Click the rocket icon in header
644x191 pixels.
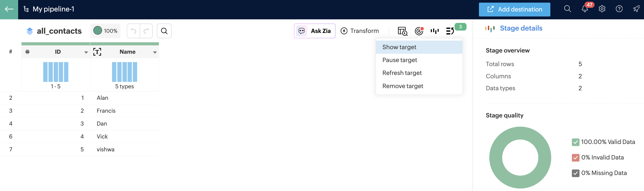click(x=636, y=9)
